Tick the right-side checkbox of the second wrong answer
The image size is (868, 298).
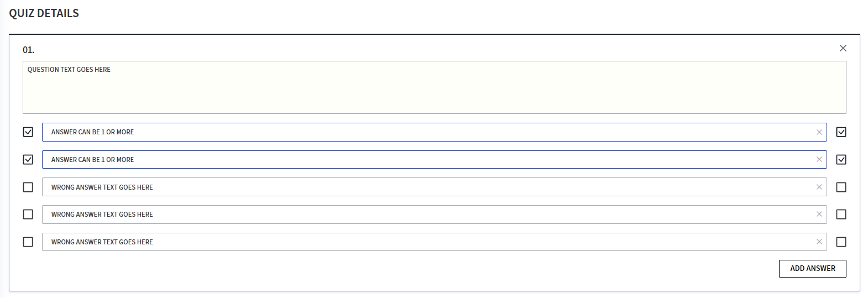tap(841, 214)
